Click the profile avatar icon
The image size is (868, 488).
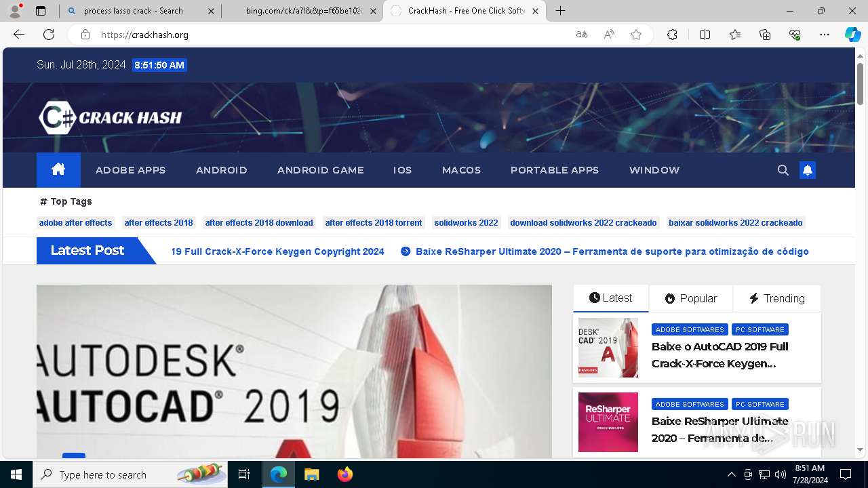click(x=15, y=11)
